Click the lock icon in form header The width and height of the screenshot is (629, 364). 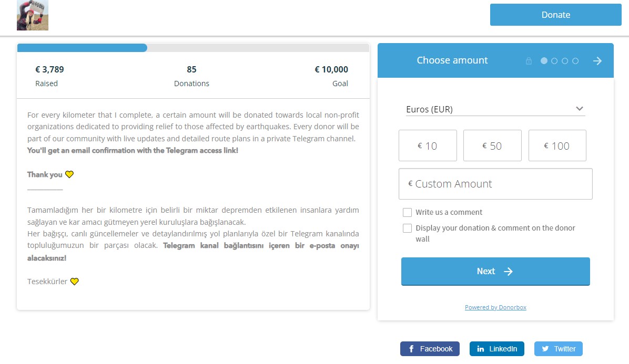pos(529,61)
